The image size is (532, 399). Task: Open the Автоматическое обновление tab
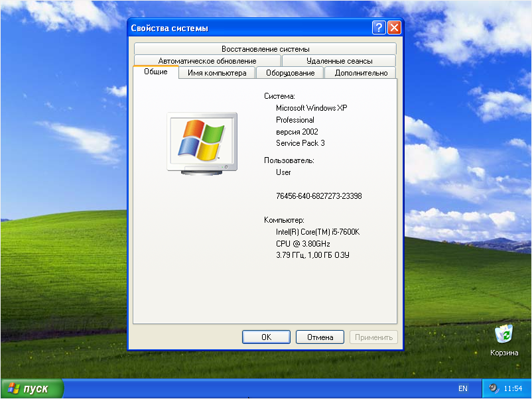tap(207, 61)
